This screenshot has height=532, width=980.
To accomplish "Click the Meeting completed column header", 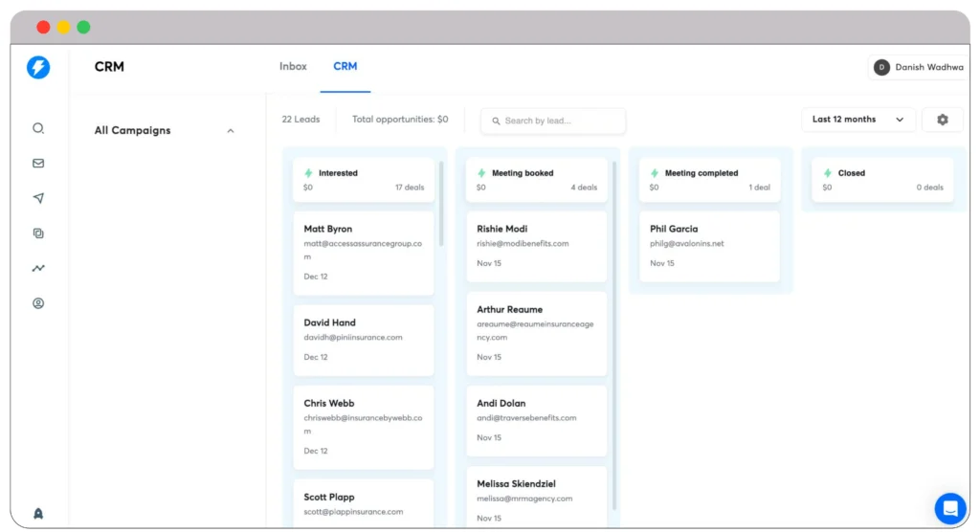I will tap(709, 180).
